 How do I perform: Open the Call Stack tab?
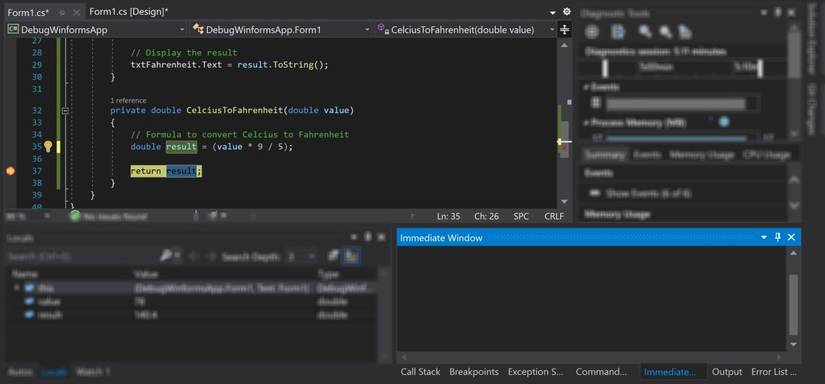tap(420, 371)
